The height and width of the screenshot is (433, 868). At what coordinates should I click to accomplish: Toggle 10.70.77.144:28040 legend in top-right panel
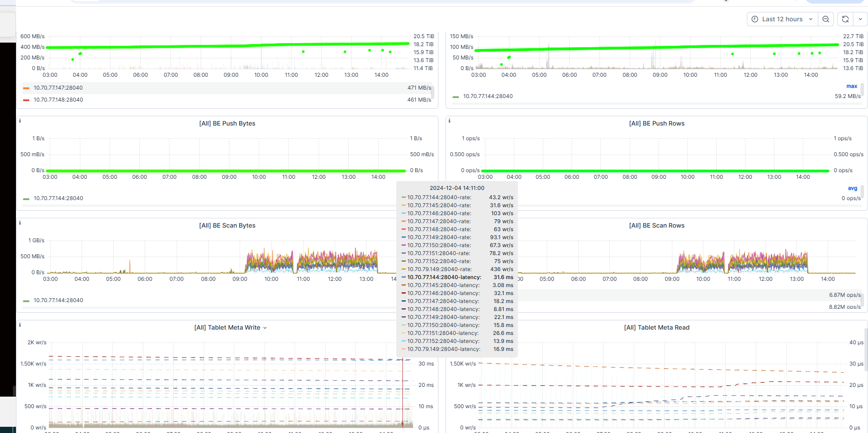point(488,96)
